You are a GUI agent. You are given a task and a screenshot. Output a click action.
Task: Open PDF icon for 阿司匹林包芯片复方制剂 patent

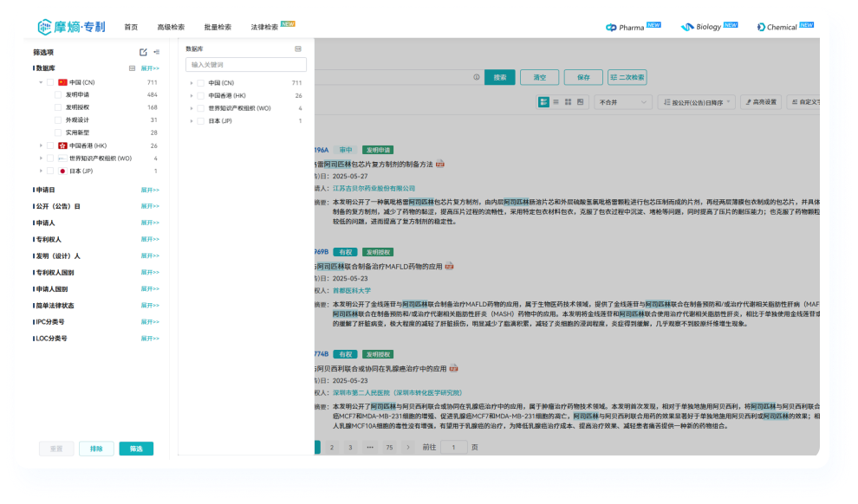(x=440, y=164)
